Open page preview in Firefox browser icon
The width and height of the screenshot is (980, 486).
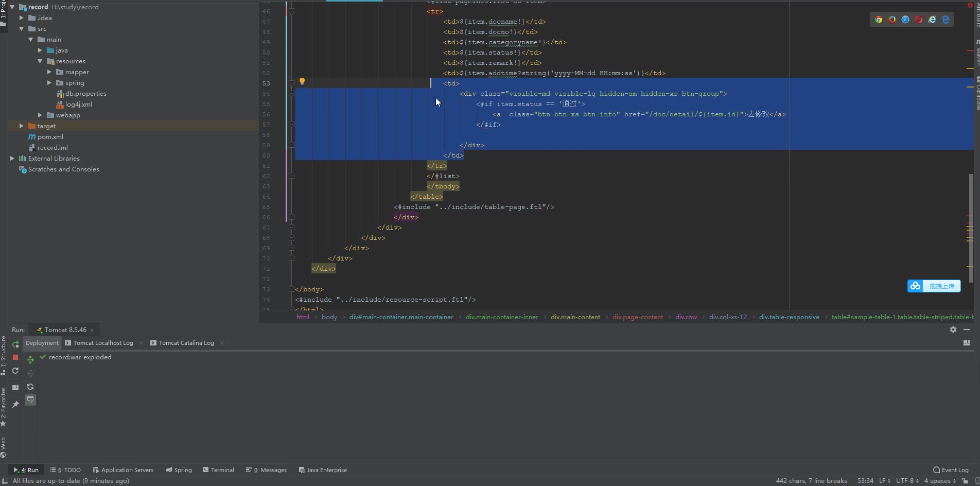[892, 20]
